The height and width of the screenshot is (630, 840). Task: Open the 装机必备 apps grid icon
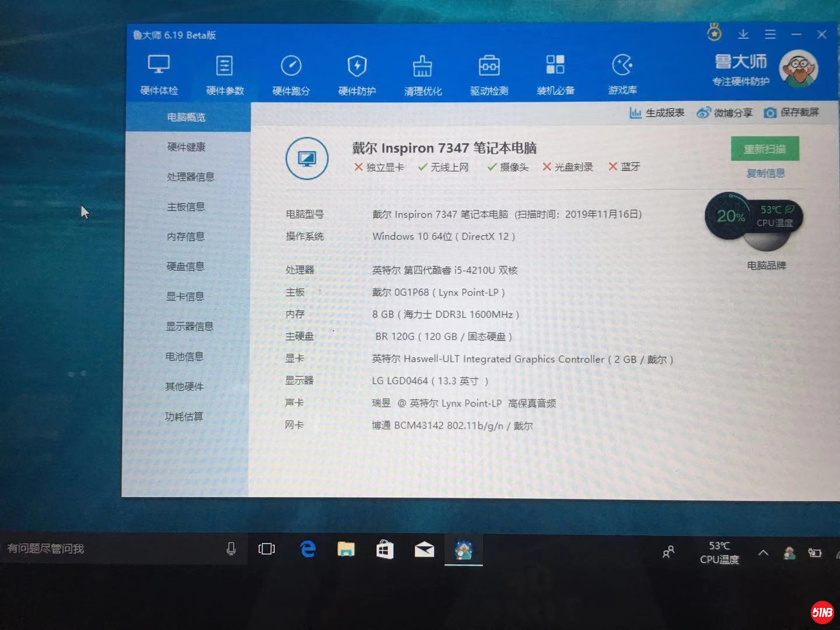(555, 65)
